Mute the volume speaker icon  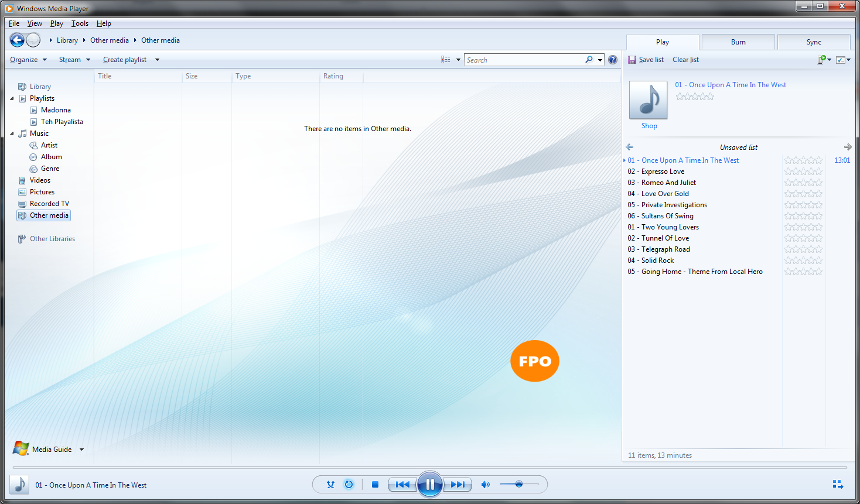485,485
